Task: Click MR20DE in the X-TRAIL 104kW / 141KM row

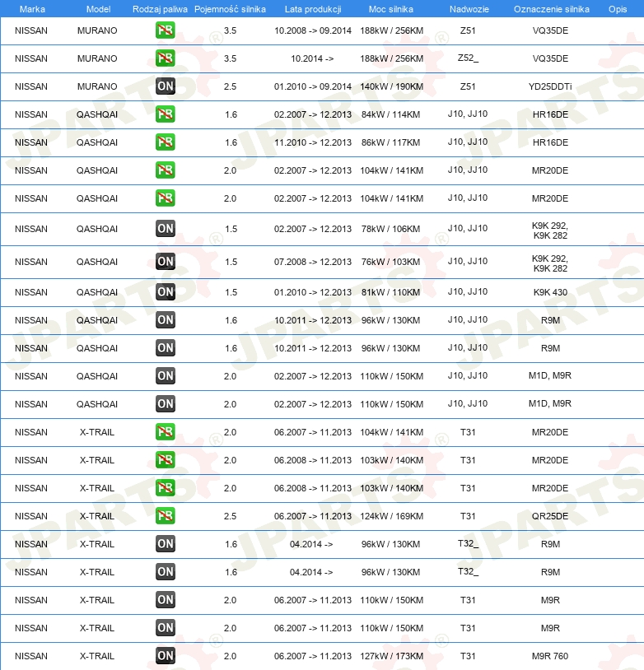Action: [x=550, y=432]
